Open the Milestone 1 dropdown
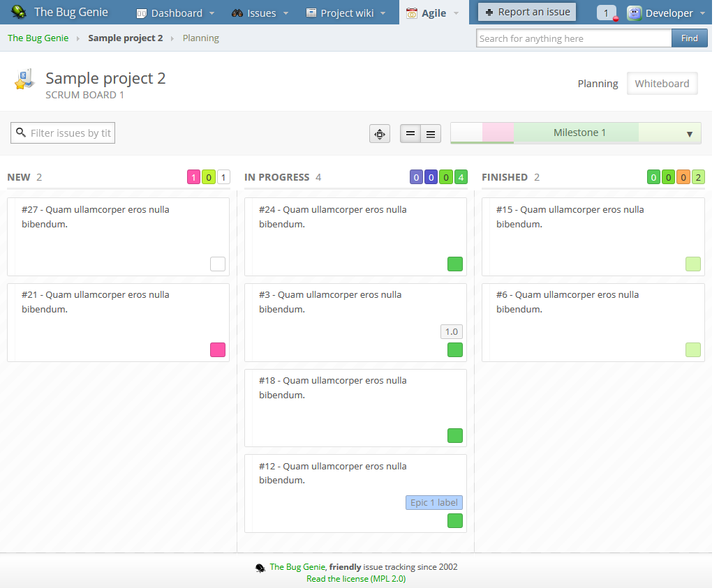 [x=689, y=133]
